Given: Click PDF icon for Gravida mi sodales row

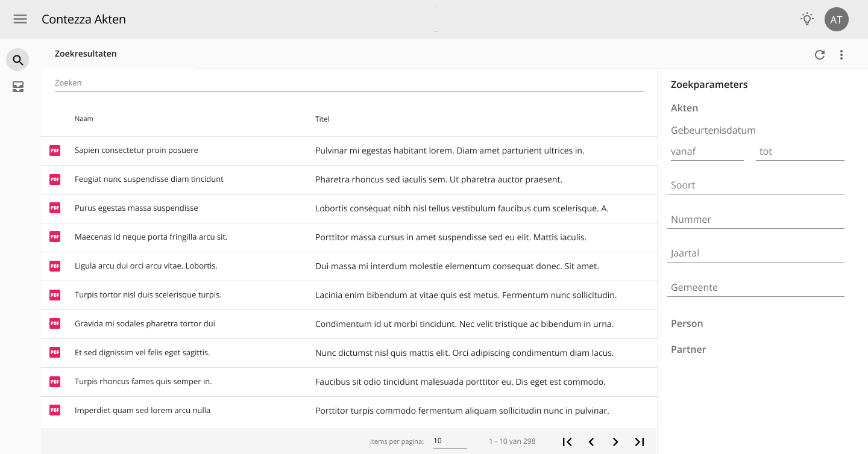Looking at the screenshot, I should (55, 324).
